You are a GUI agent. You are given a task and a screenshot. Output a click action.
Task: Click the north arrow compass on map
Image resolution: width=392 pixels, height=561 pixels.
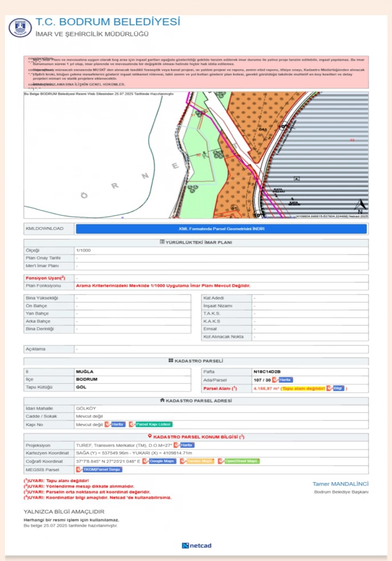(x=359, y=205)
